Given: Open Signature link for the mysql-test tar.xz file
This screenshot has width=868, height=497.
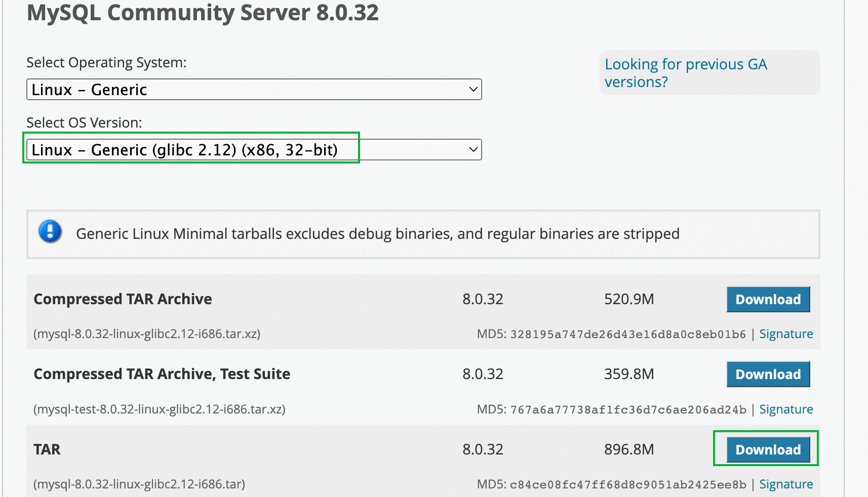Looking at the screenshot, I should (786, 409).
